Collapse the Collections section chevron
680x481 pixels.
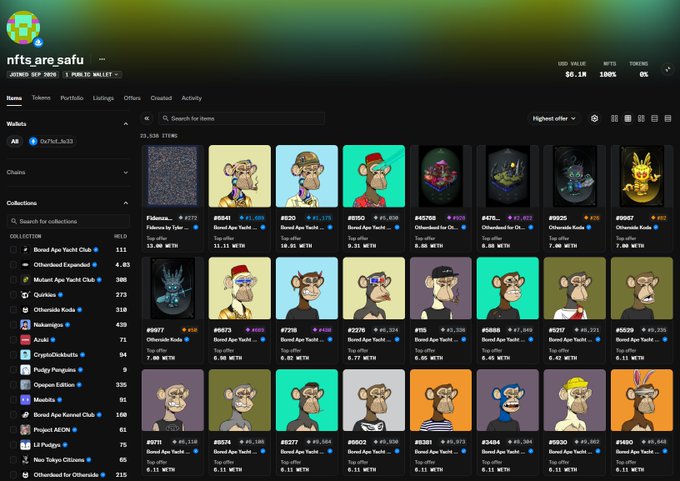coord(125,203)
